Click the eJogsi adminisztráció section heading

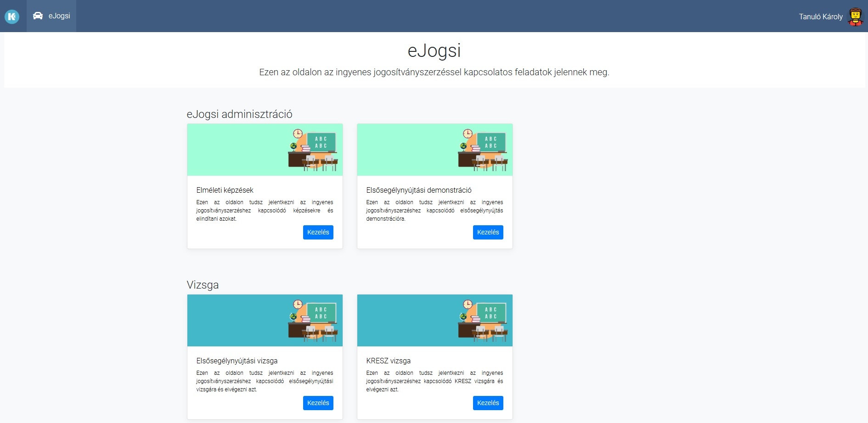[x=239, y=114]
